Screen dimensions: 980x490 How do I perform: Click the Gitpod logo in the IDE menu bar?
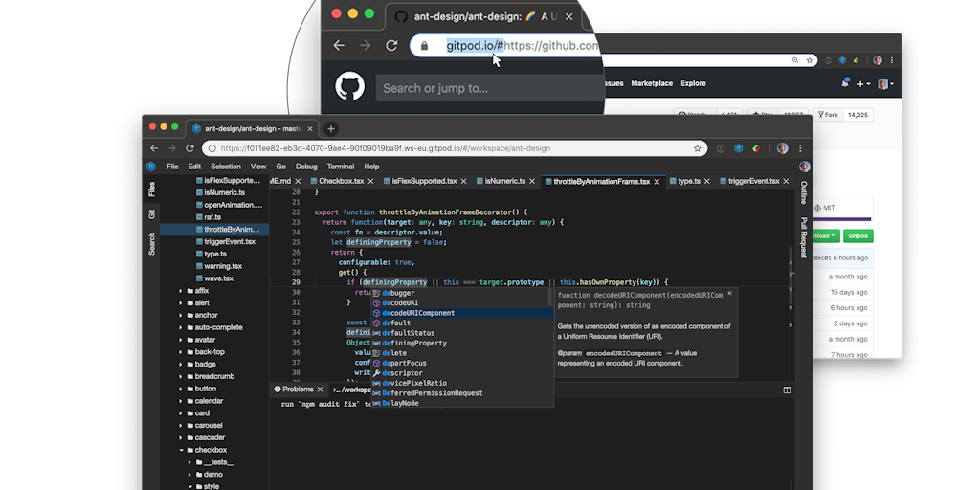click(151, 166)
